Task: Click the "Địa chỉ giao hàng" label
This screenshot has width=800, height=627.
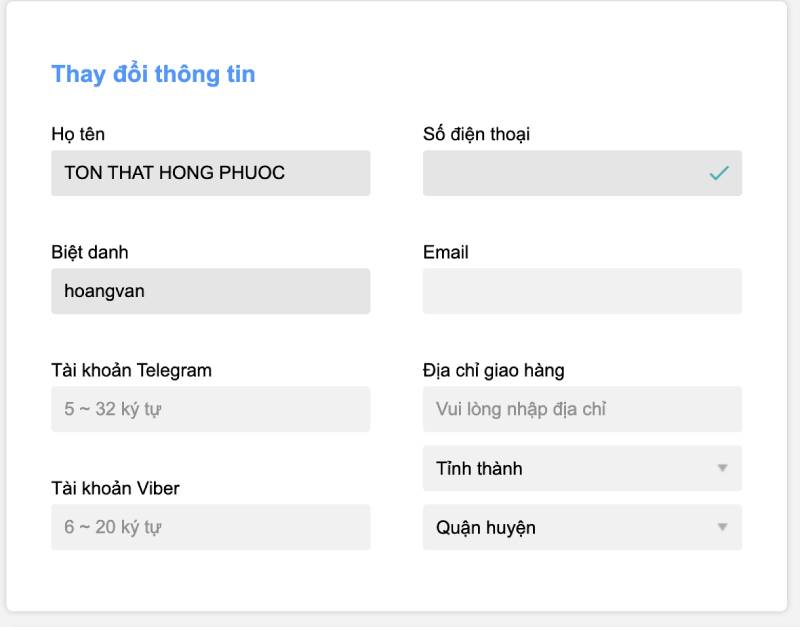Action: [493, 370]
